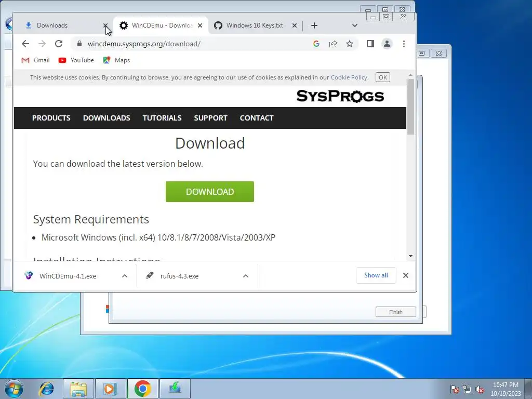Open Action Center flag in tray
Viewport: 532px width, 399px height.
(454, 389)
